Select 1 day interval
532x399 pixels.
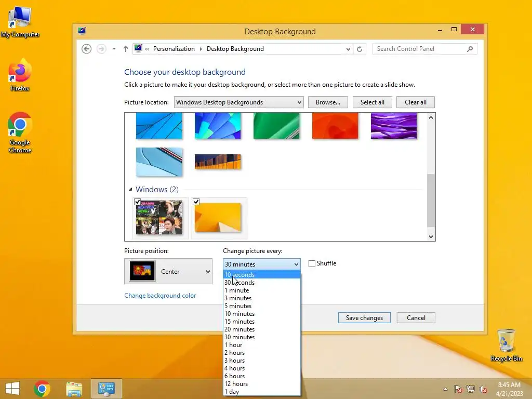point(262,392)
